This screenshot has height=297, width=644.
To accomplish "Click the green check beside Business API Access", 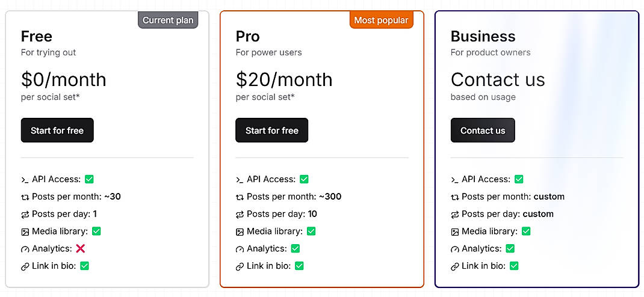I will [519, 179].
